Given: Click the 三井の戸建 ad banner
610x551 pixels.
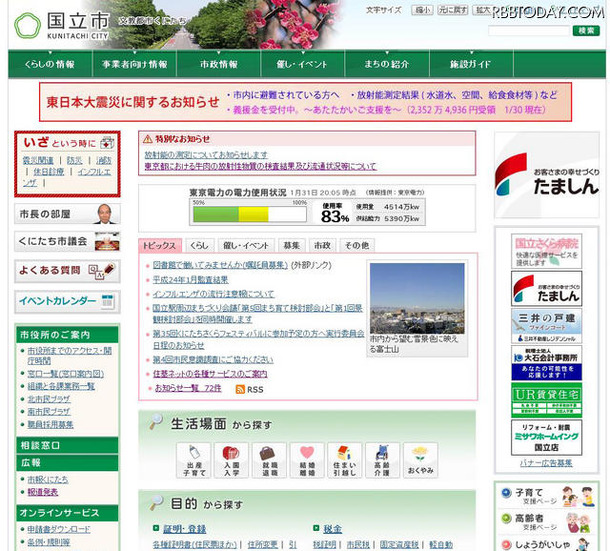Looking at the screenshot, I should (x=547, y=326).
